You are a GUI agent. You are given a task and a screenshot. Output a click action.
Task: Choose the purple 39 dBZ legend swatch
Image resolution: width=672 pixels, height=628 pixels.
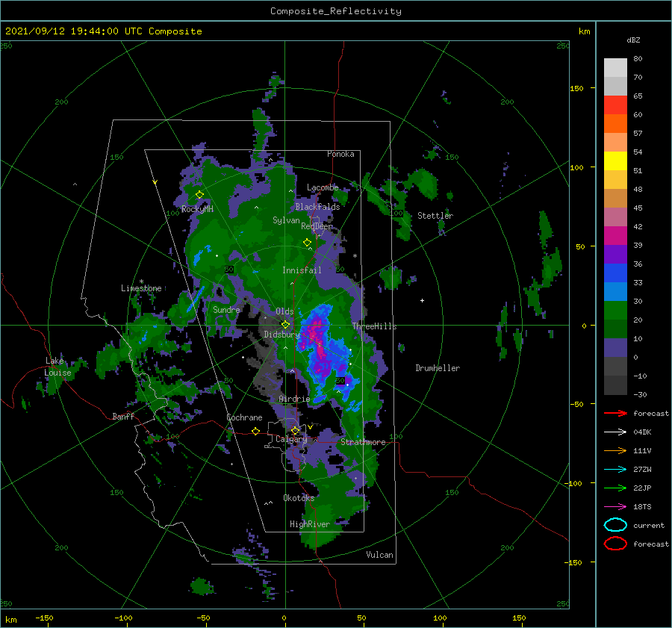click(x=615, y=254)
